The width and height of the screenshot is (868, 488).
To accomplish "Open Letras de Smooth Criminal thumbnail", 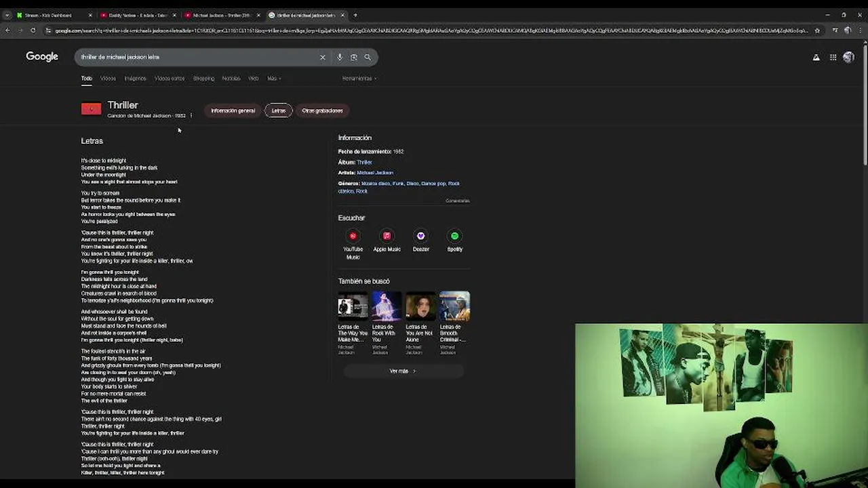I will click(x=454, y=306).
